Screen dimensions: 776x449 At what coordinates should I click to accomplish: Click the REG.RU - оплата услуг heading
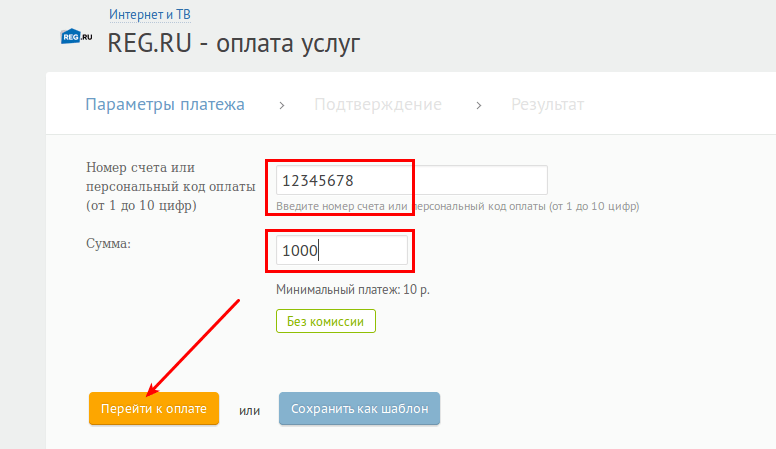tap(234, 43)
